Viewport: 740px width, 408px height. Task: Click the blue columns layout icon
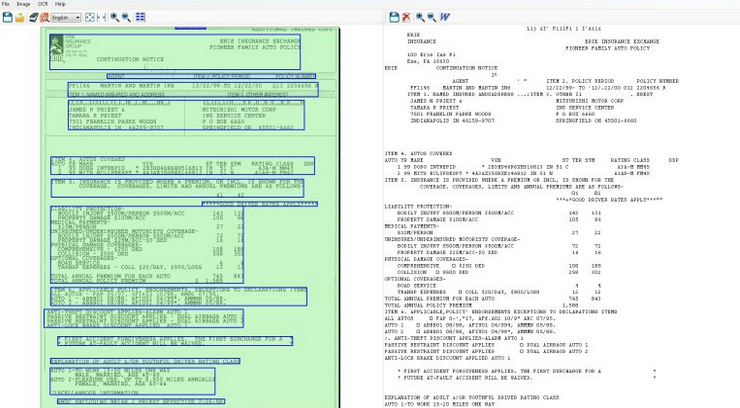pyautogui.click(x=140, y=17)
